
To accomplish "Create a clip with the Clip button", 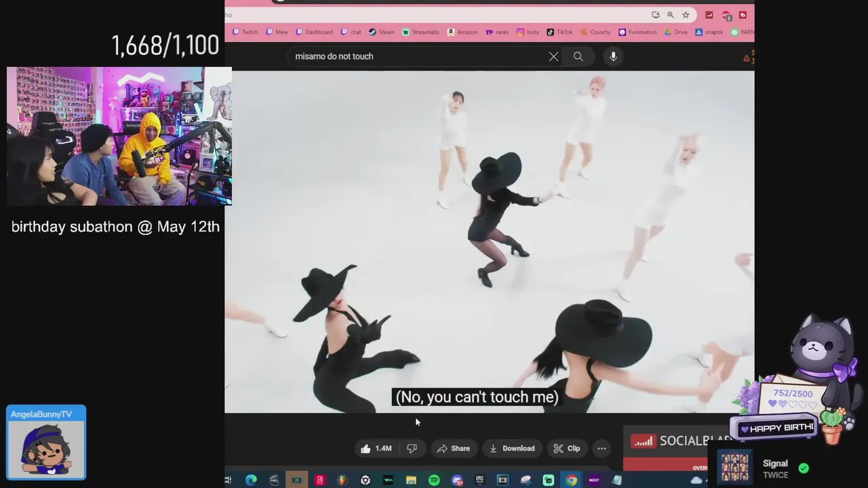I will click(x=567, y=448).
